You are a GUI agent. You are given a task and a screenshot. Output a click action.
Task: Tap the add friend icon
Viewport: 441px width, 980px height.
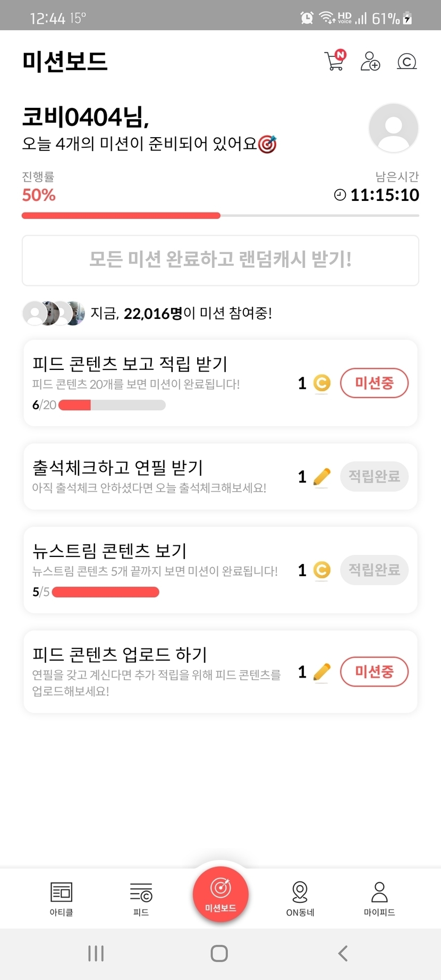coord(370,61)
